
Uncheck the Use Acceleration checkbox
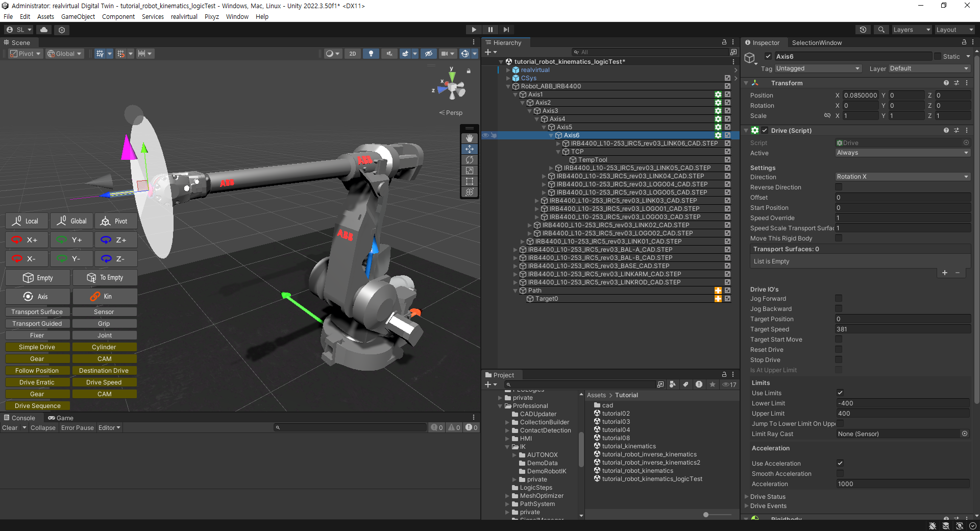(x=840, y=464)
